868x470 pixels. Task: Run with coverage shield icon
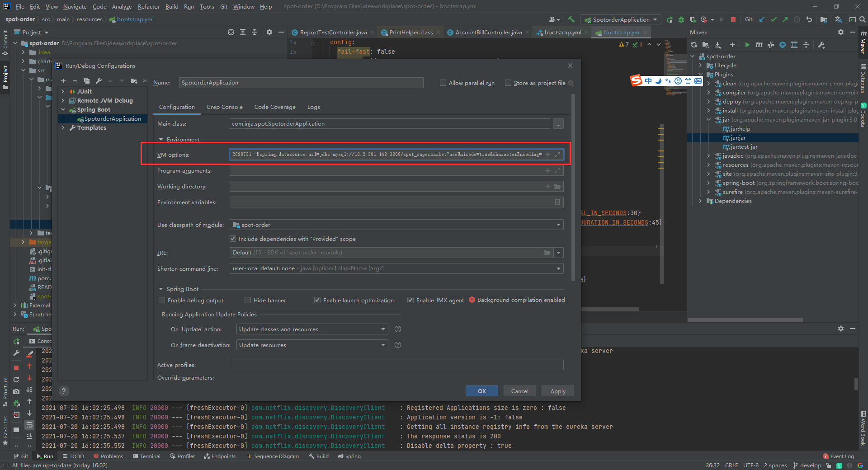click(693, 19)
